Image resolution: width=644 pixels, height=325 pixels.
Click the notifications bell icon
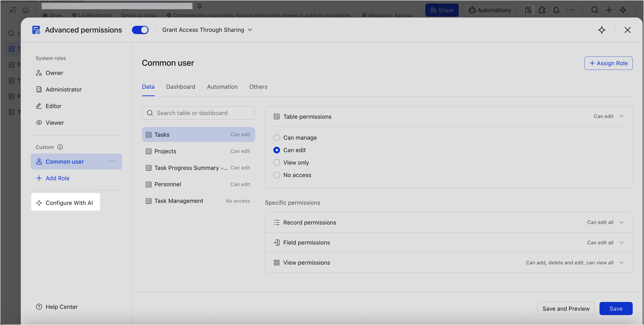556,10
